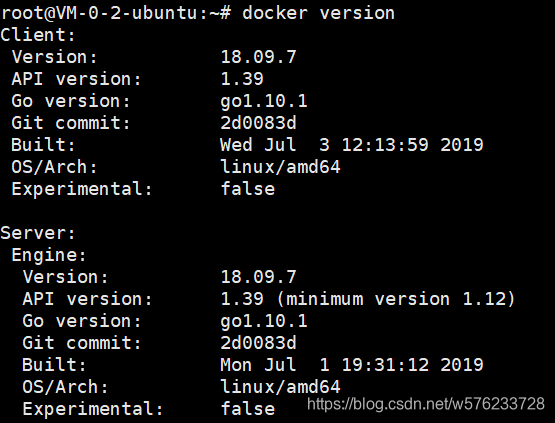Click the client Experimental false value
The width and height of the screenshot is (555, 423).
248,189
